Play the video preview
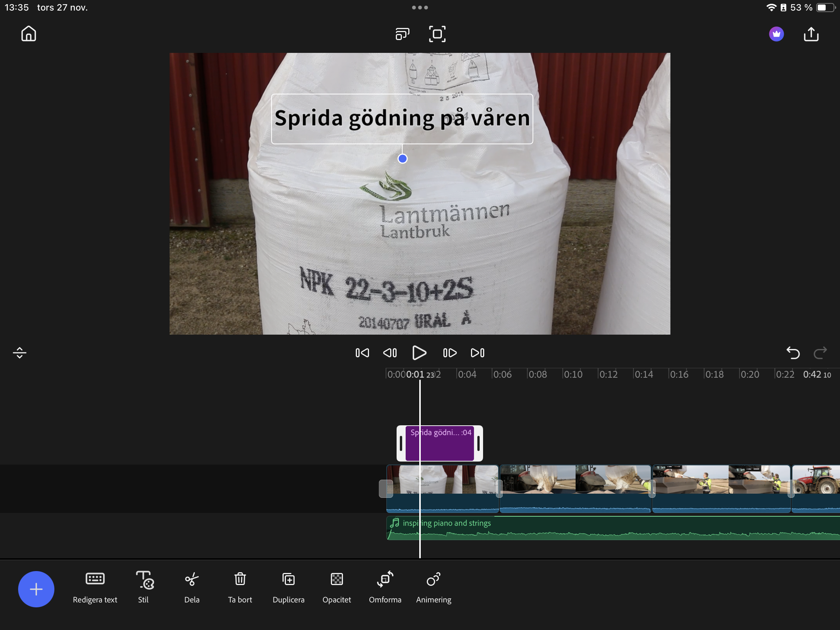Viewport: 840px width, 630px height. pos(419,353)
